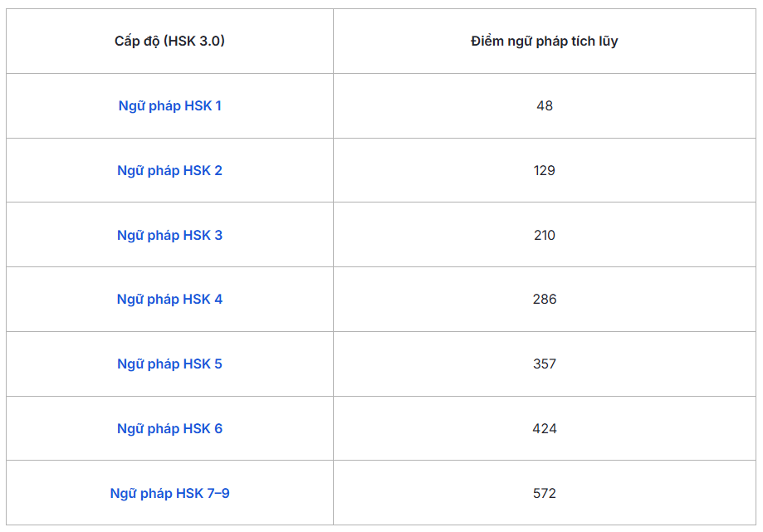
Task: Go to the Ngữ pháp HSK 5 link
Action: coord(169,364)
